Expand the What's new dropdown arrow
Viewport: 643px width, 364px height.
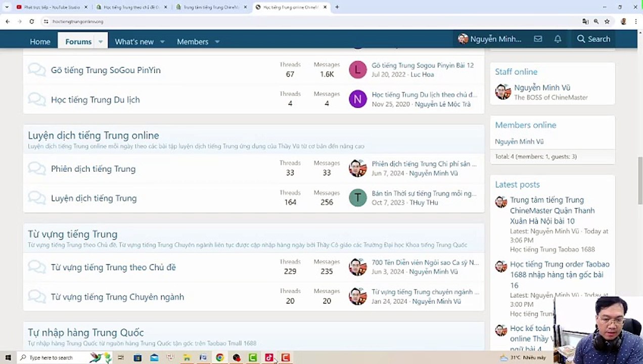tap(162, 41)
